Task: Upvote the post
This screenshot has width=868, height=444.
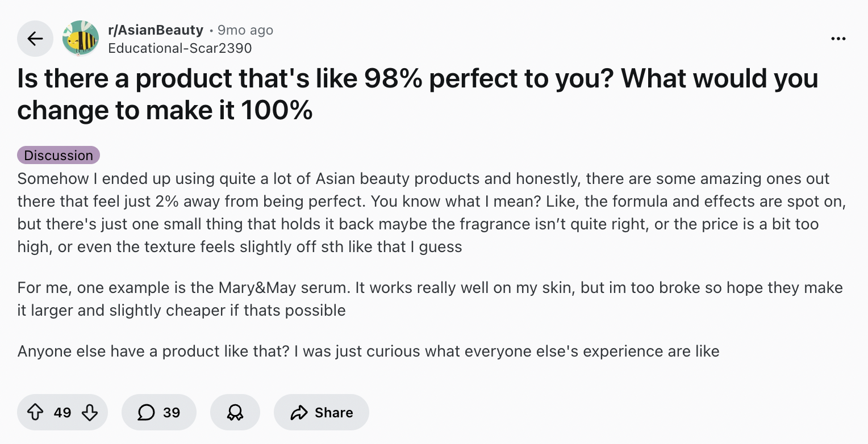Action: [x=35, y=412]
